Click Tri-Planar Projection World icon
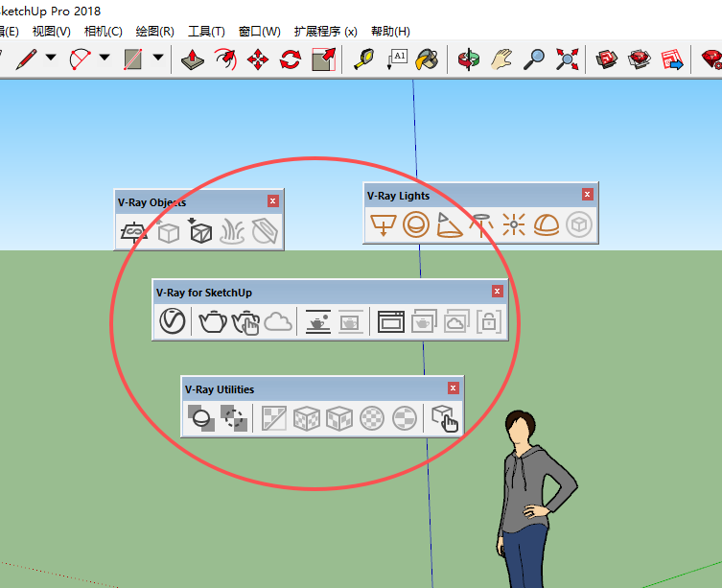722x588 pixels. pos(307,418)
